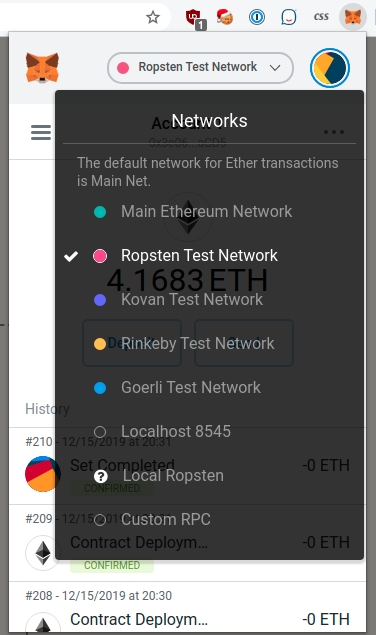Click the network dropdown chevron arrow
376x635 pixels.
pyautogui.click(x=275, y=68)
